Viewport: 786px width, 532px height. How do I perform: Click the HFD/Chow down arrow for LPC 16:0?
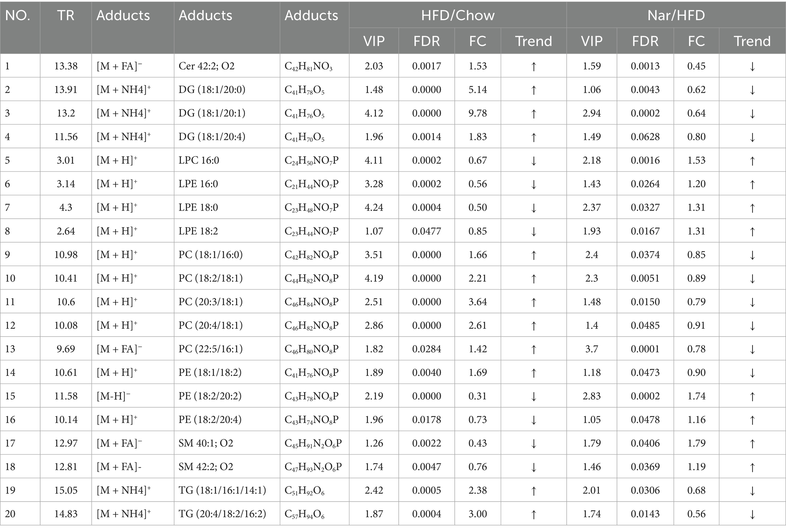coord(534,161)
